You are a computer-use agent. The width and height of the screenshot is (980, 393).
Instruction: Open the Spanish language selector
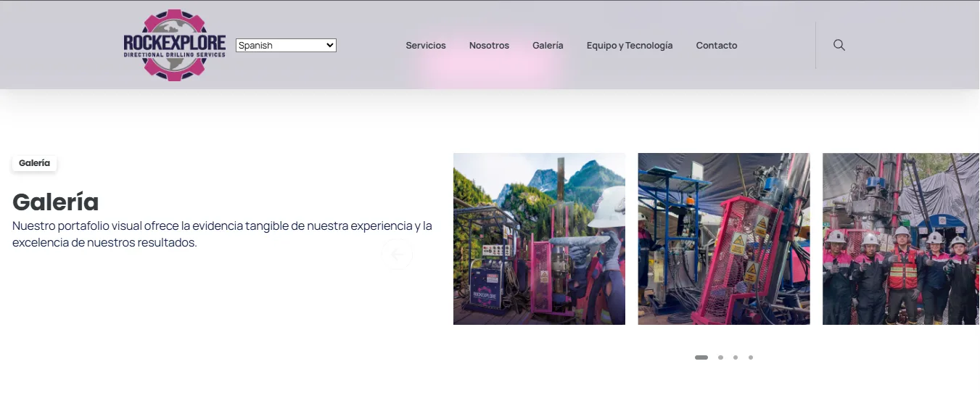(286, 45)
